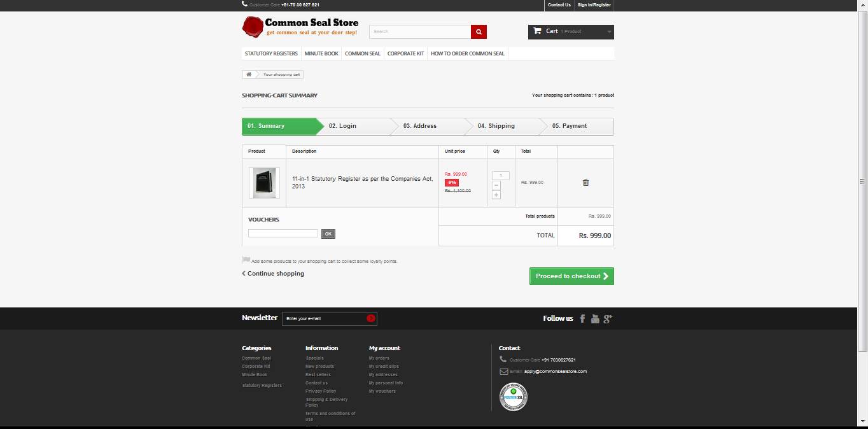868x429 pixels.
Task: Click the Rs. 999.00 total amount
Action: click(594, 236)
